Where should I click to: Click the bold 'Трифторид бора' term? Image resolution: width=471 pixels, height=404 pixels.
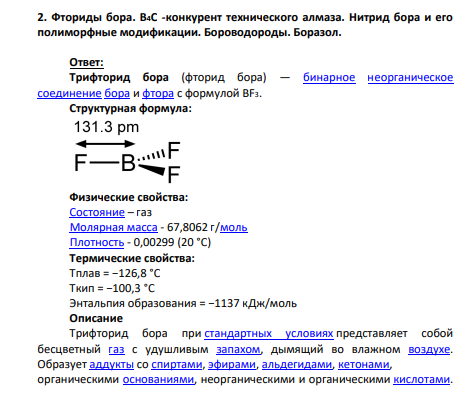119,78
